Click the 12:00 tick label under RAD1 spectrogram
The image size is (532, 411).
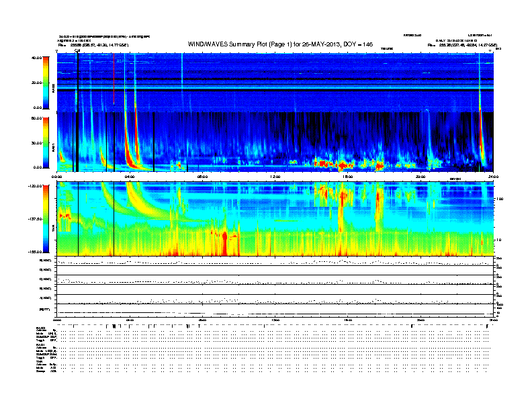click(x=275, y=177)
